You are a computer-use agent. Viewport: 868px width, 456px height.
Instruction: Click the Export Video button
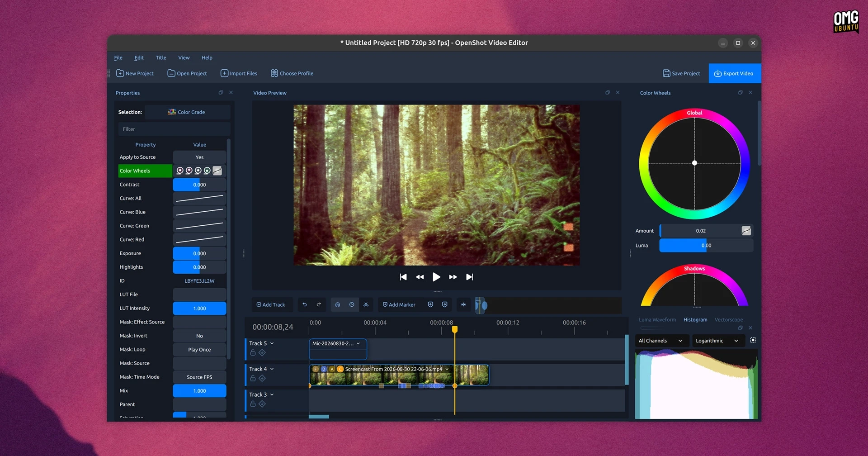[x=735, y=73]
